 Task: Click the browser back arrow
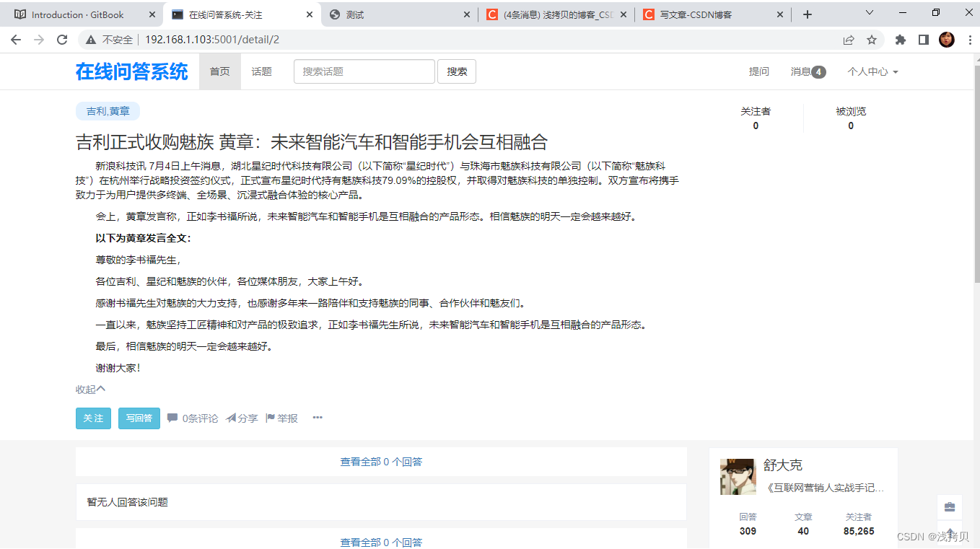16,40
